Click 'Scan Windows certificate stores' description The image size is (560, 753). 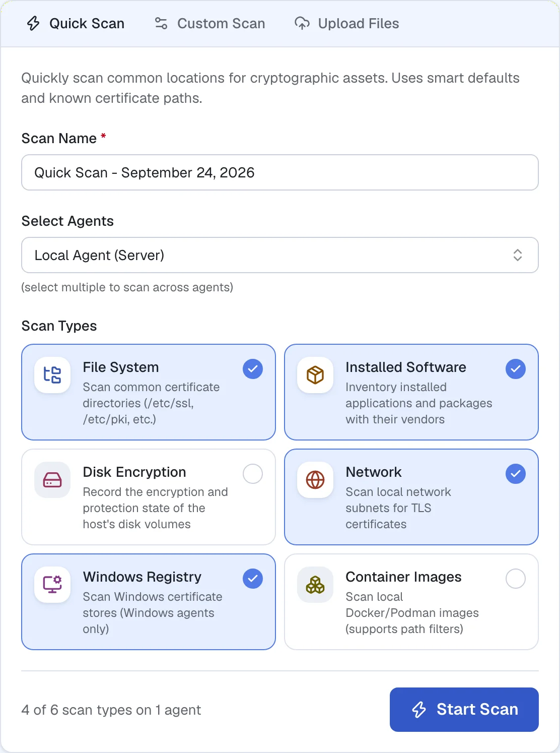pos(153,613)
